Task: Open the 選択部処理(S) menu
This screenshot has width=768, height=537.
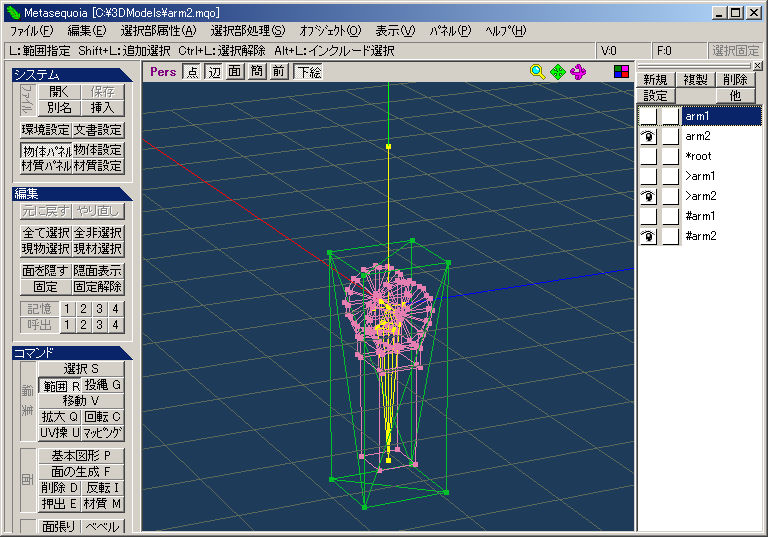Action: (x=248, y=31)
